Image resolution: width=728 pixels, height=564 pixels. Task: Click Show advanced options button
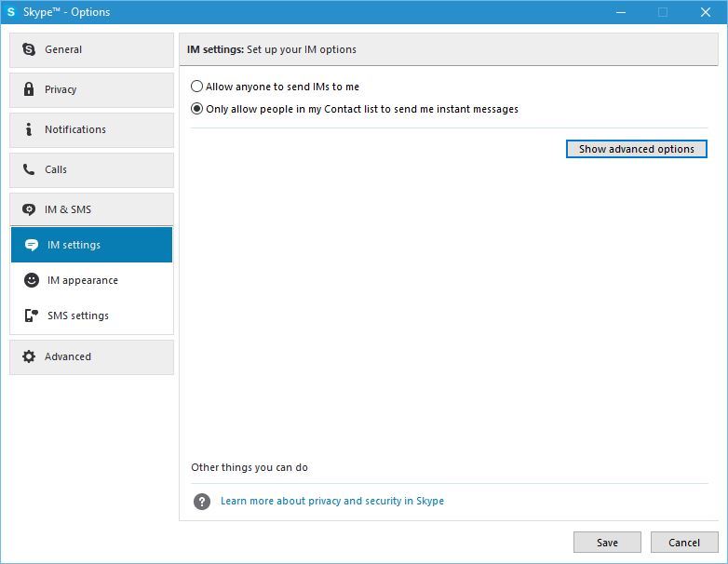(637, 149)
